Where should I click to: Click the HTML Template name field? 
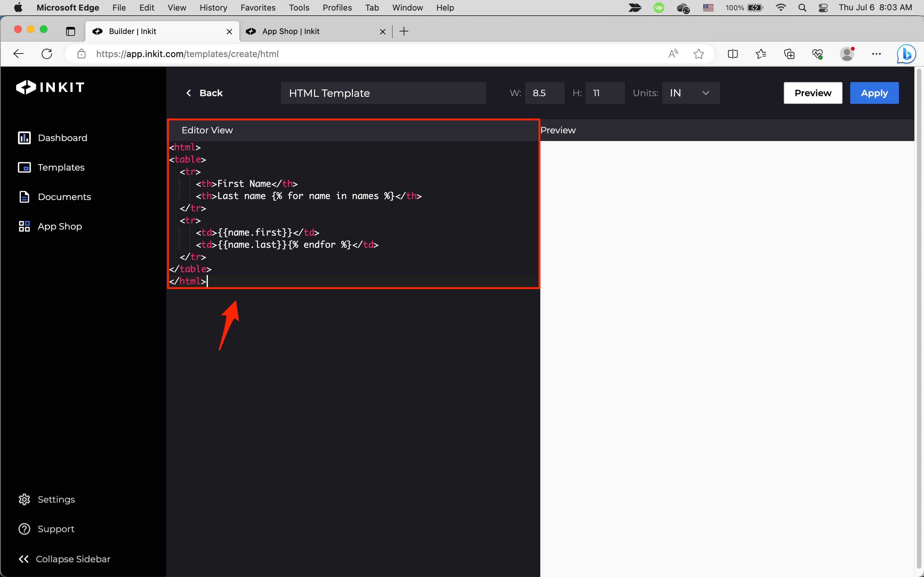383,93
